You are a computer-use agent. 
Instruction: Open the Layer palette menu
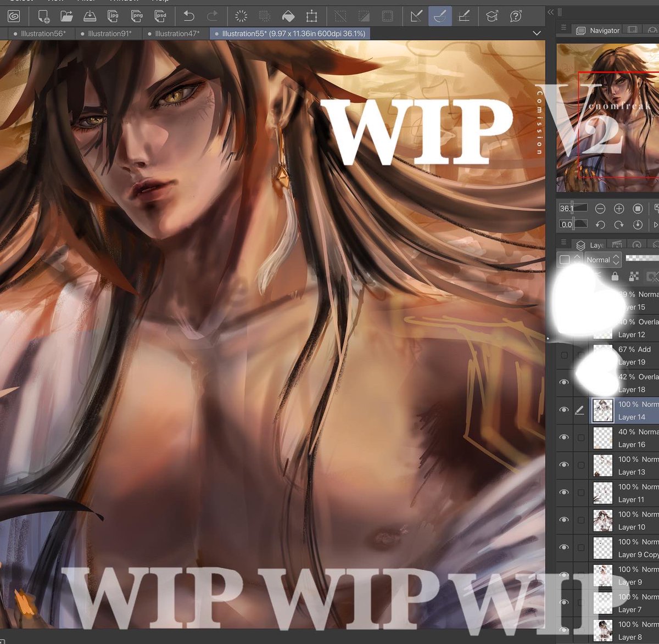563,242
